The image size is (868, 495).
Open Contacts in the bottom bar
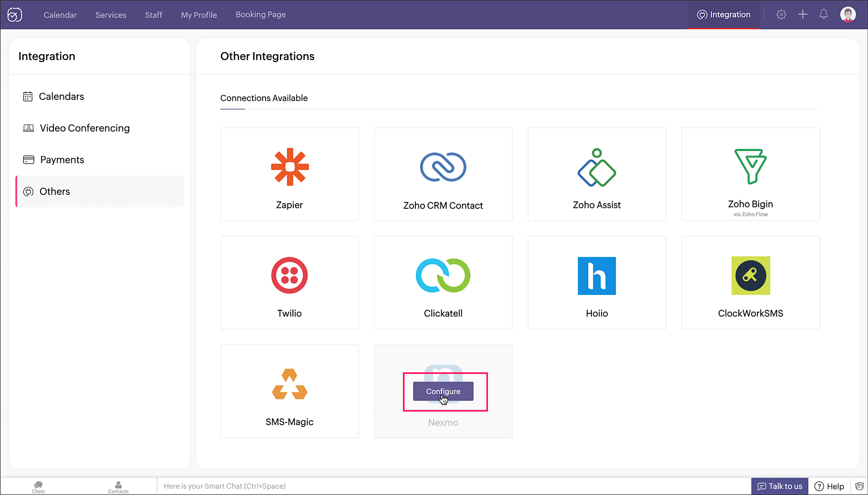(118, 487)
